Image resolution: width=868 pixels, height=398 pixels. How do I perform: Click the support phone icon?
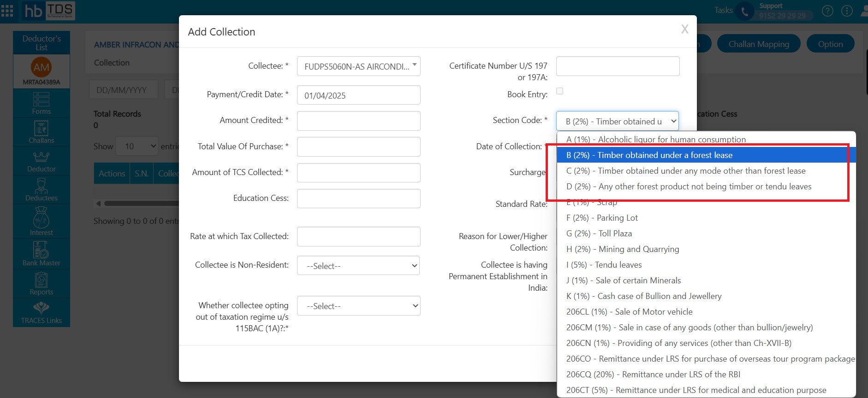(x=744, y=12)
